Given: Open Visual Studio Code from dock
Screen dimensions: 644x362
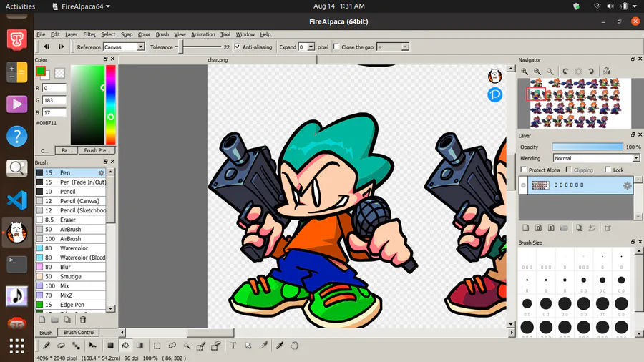Looking at the screenshot, I should pyautogui.click(x=17, y=200).
